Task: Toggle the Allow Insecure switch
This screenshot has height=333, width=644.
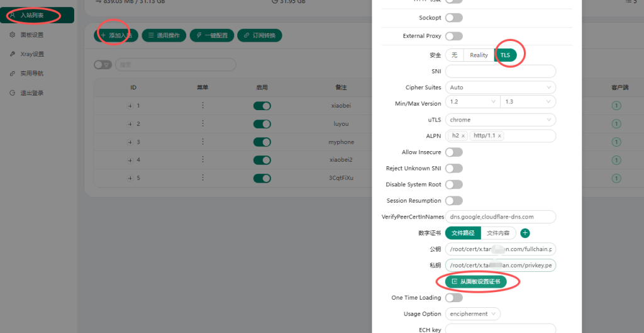Action: 453,152
